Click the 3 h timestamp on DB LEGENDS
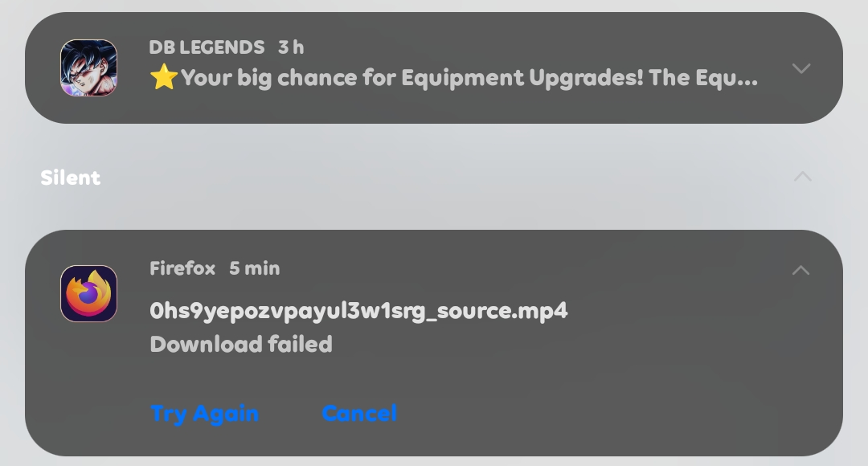 pyautogui.click(x=291, y=47)
